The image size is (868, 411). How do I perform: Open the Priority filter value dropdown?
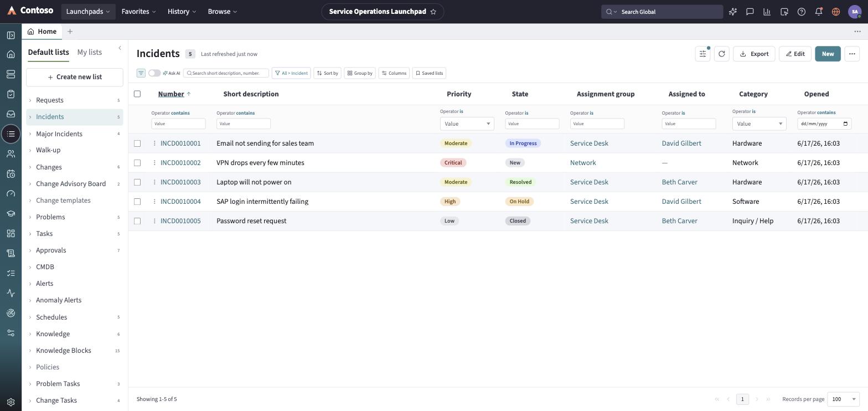(x=467, y=124)
